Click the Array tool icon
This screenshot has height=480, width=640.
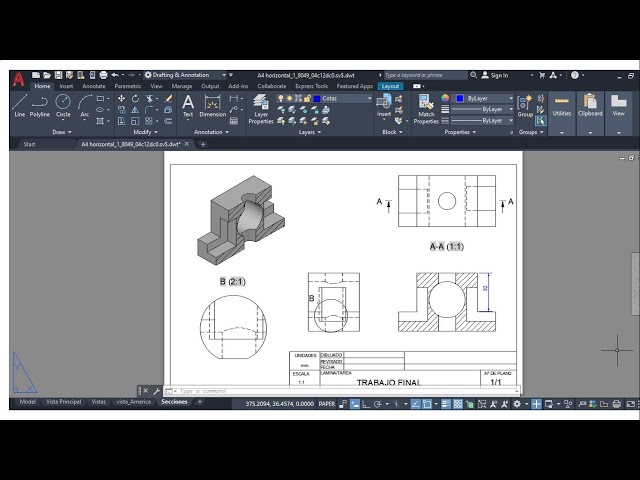(x=149, y=121)
